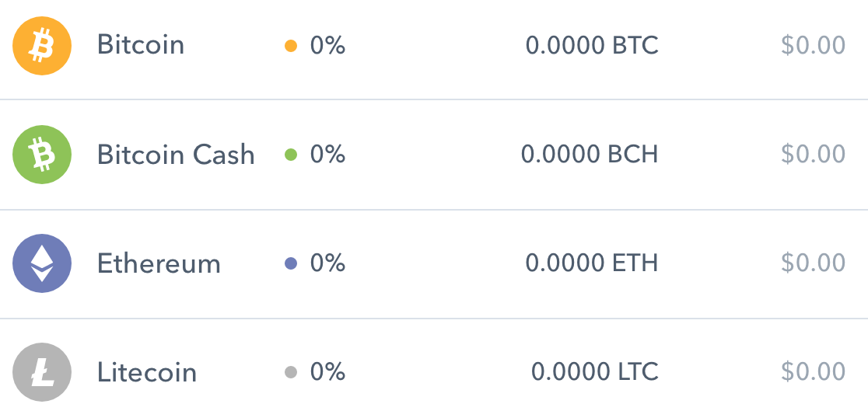
Task: Click the Ethereum row $0.00 value
Action: [x=813, y=263]
